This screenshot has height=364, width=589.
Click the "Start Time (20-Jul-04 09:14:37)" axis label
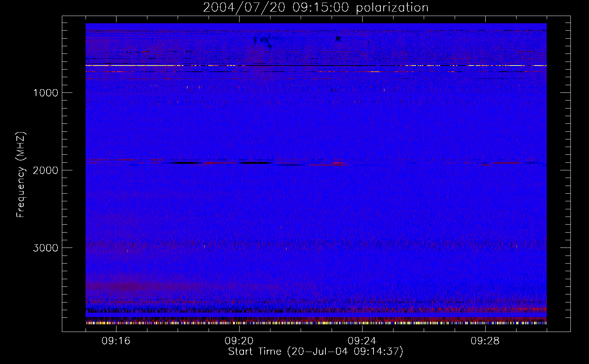tap(316, 352)
